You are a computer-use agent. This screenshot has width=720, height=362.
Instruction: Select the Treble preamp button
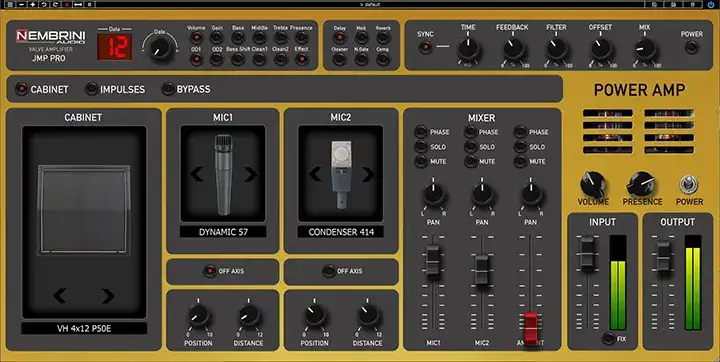coord(281,37)
